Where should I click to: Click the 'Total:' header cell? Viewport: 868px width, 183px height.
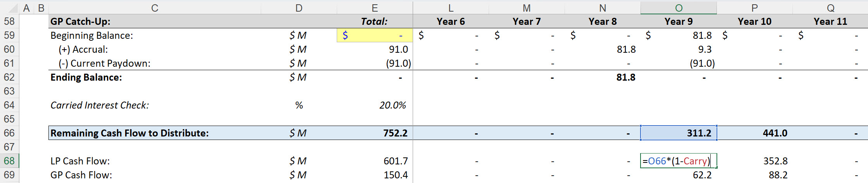coord(375,21)
